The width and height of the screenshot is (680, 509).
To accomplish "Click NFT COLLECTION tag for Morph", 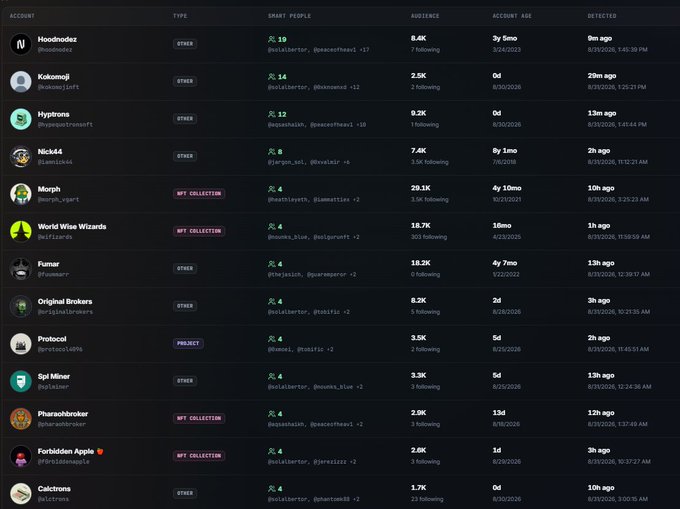I will pyautogui.click(x=199, y=193).
